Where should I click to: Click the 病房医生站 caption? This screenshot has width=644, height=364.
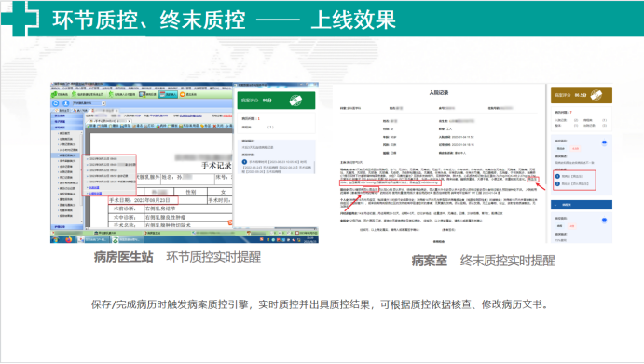click(124, 257)
